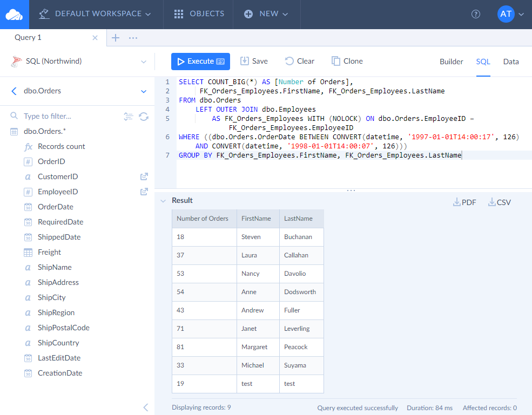The width and height of the screenshot is (532, 415).
Task: Switch to the Builder view
Action: [x=451, y=62]
